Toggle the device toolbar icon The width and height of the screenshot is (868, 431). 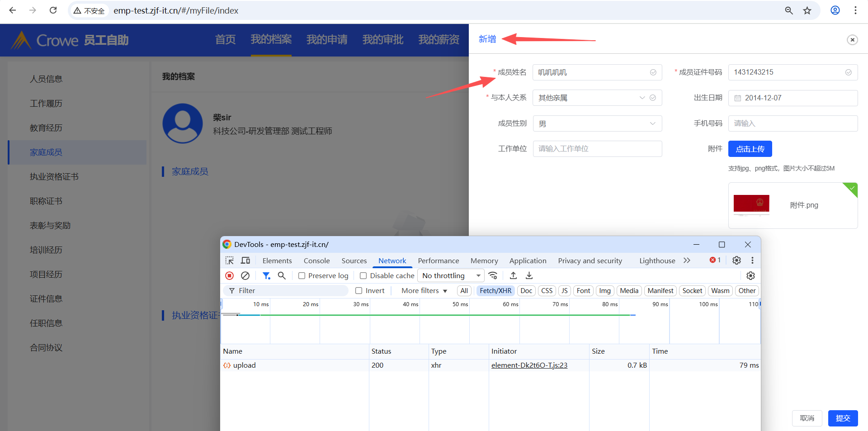245,260
